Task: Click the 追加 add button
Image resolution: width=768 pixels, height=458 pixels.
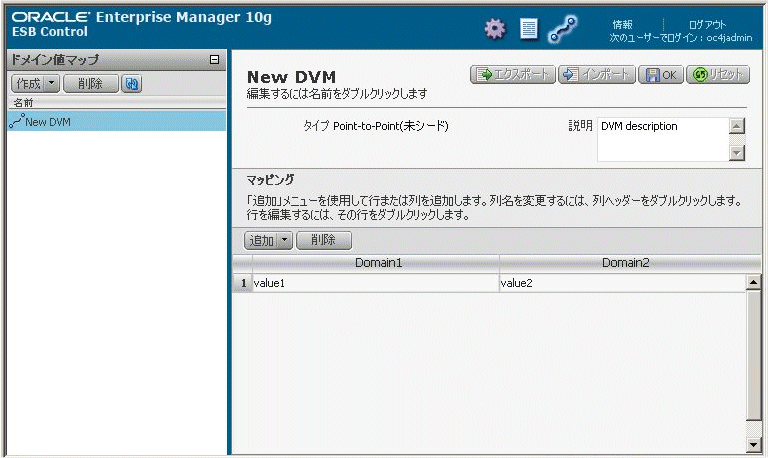Action: [x=261, y=241]
